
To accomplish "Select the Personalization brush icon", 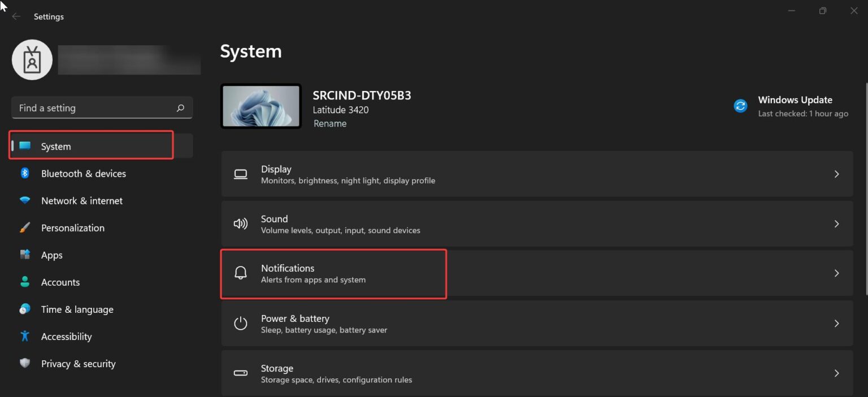I will coord(25,228).
